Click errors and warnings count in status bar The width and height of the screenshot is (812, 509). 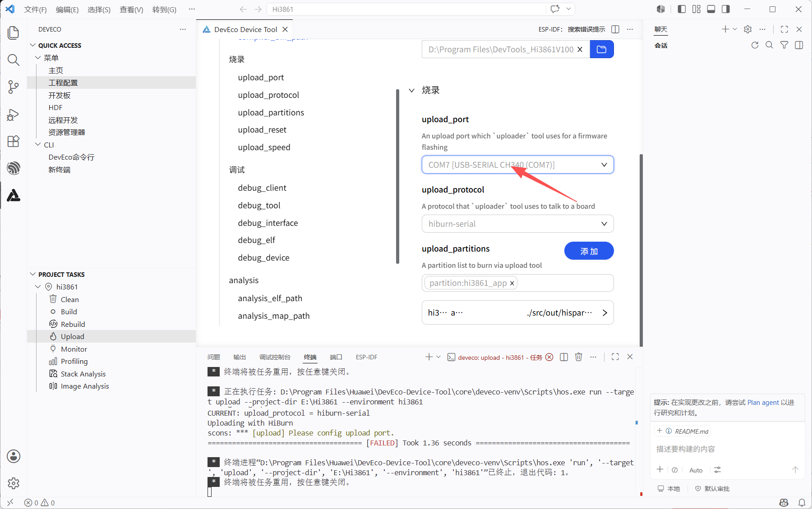coord(40,503)
